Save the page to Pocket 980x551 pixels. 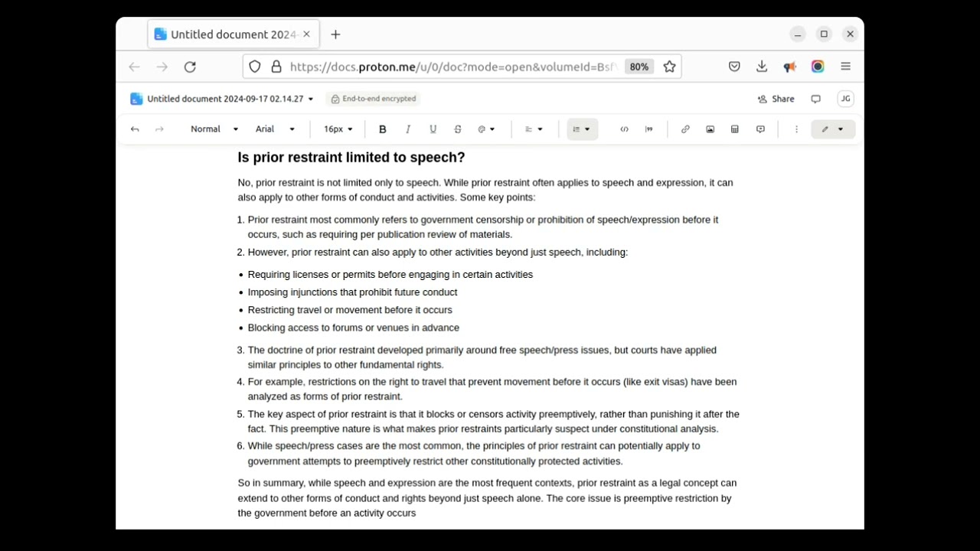click(x=734, y=67)
